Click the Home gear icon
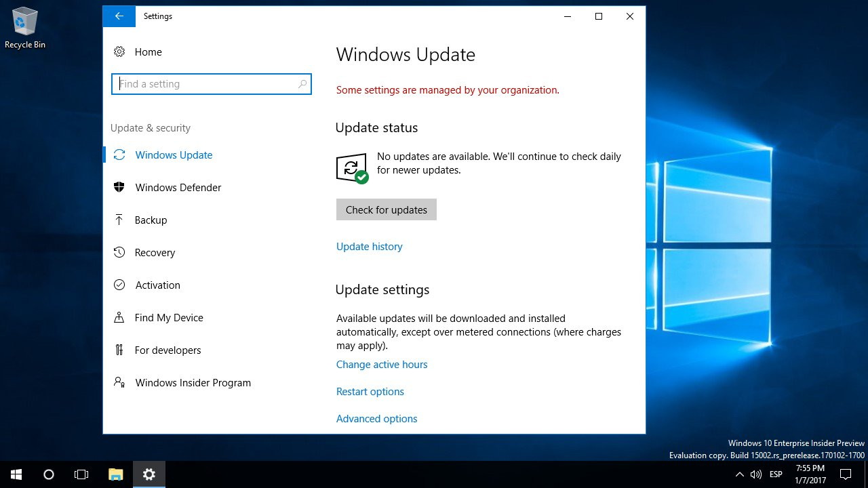 click(119, 52)
